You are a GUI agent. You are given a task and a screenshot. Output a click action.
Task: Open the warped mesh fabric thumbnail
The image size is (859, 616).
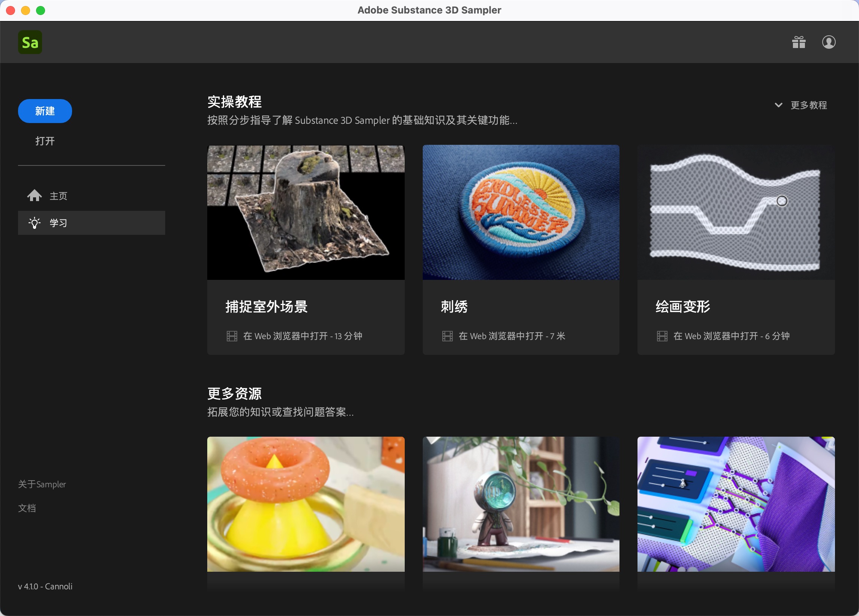pyautogui.click(x=735, y=212)
